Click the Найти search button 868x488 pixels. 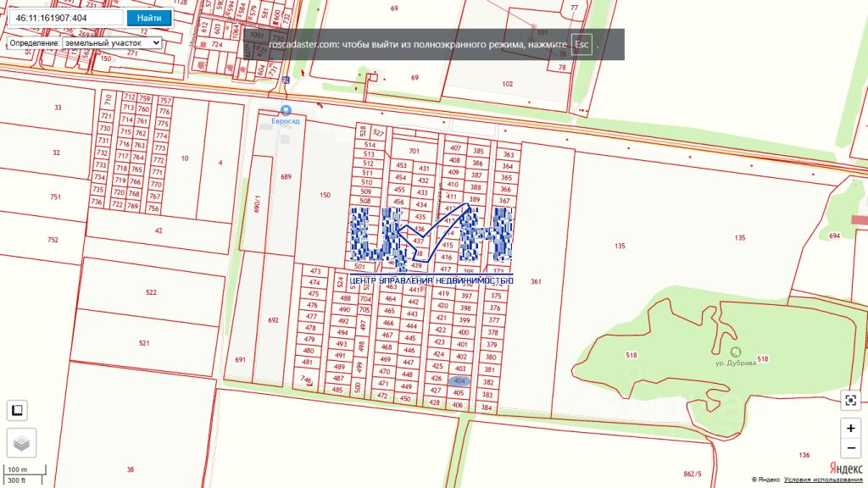(x=149, y=18)
